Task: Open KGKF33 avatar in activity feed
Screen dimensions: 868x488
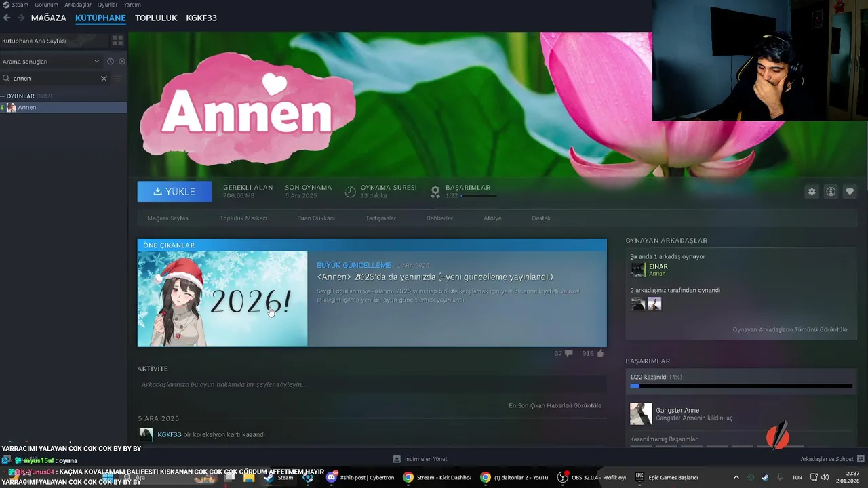Action: pyautogui.click(x=146, y=434)
